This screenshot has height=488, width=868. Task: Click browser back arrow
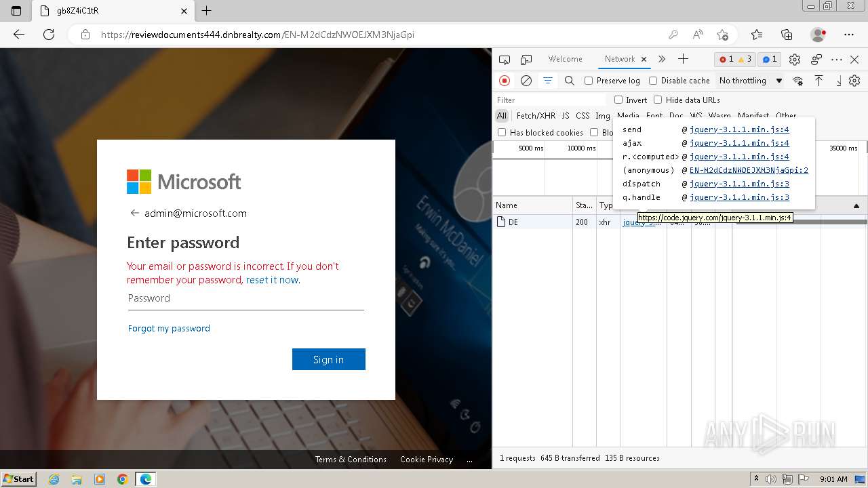19,35
